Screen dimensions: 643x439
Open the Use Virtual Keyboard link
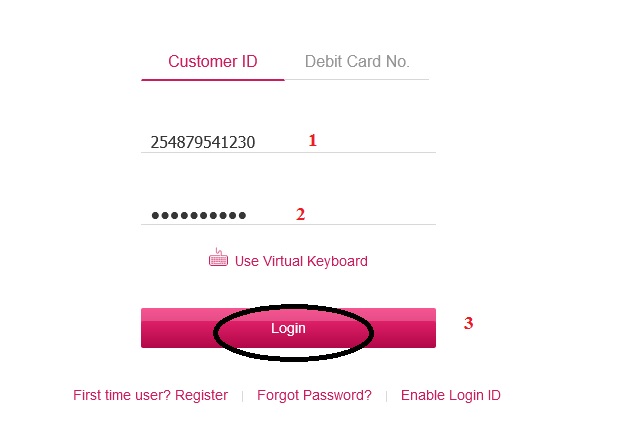tap(300, 261)
